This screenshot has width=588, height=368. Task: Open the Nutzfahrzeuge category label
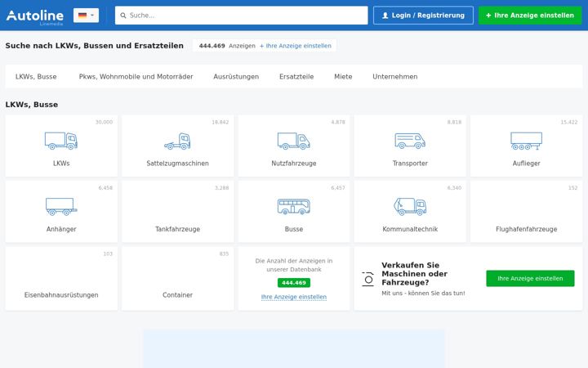294,164
